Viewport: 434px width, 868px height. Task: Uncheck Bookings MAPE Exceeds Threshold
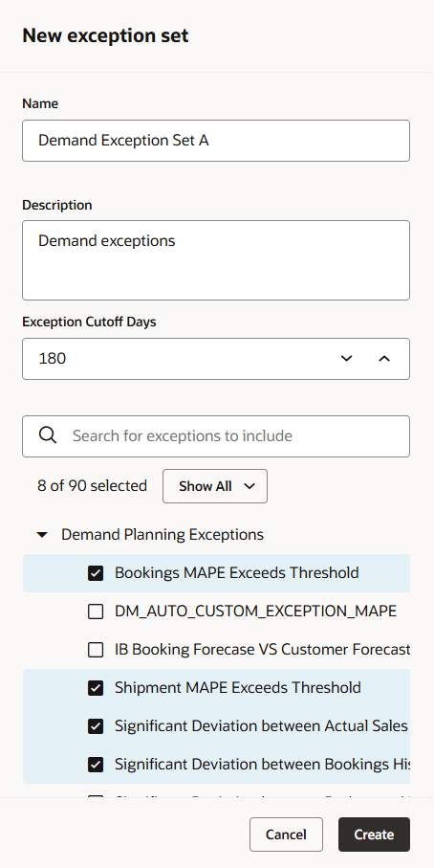click(96, 573)
